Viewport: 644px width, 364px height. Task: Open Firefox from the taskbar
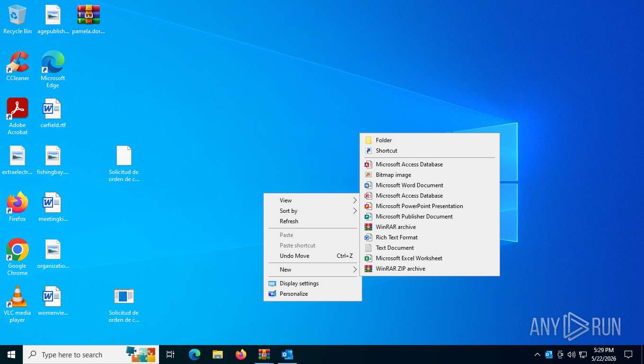241,355
